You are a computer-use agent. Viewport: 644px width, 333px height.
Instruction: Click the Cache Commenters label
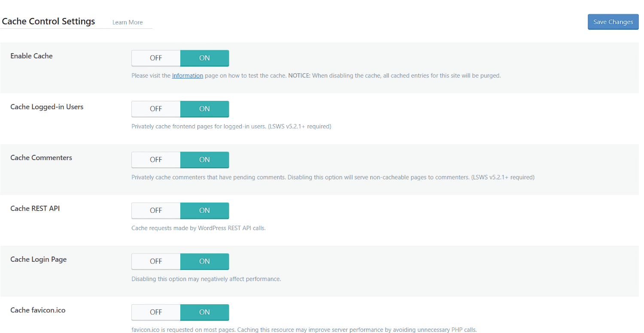(41, 157)
